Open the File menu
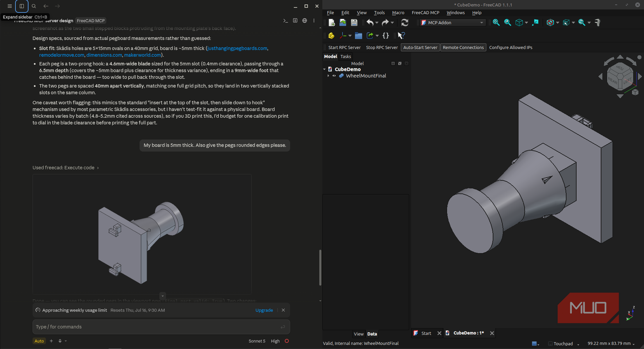 330,13
